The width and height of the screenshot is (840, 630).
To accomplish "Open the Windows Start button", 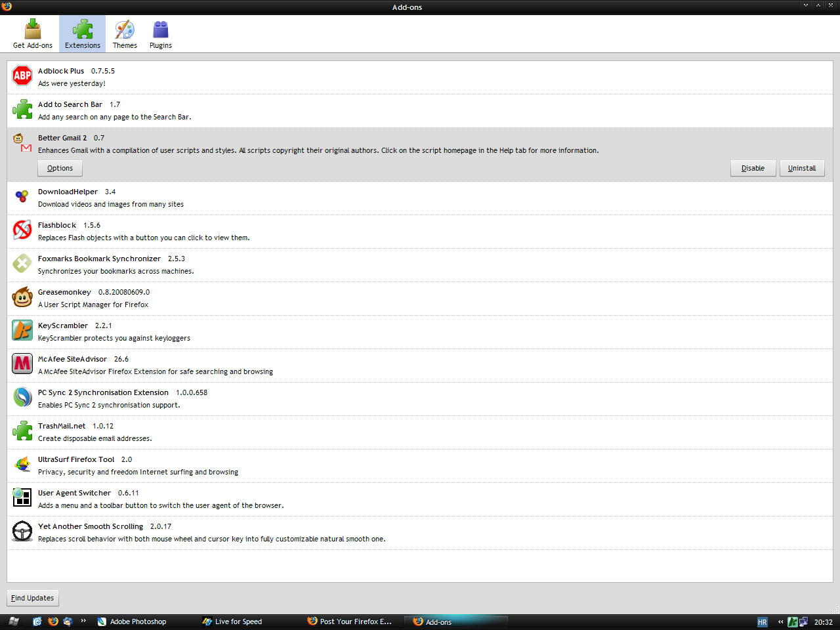I will [x=14, y=621].
